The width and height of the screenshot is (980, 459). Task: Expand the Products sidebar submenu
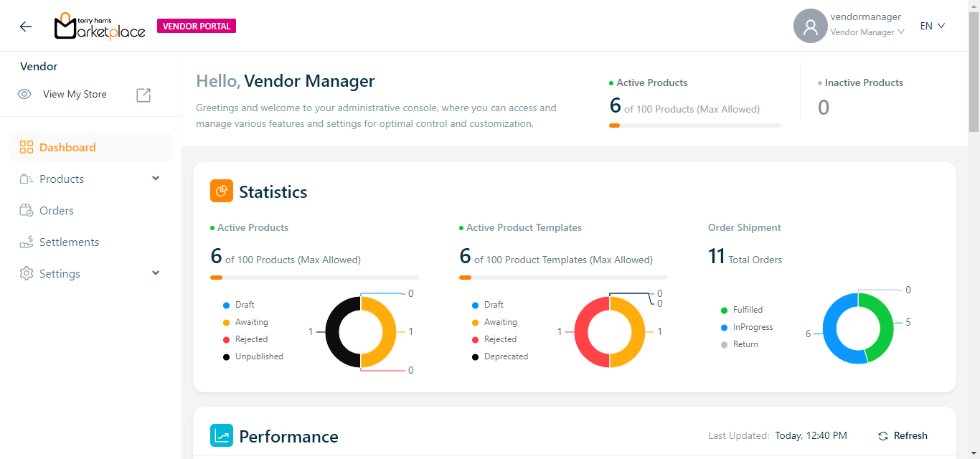pos(156,179)
